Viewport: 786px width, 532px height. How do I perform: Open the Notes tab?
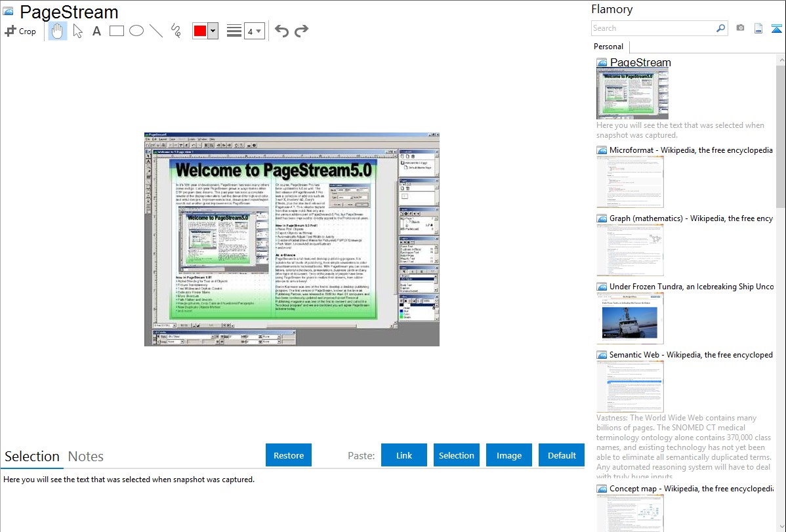click(x=86, y=457)
